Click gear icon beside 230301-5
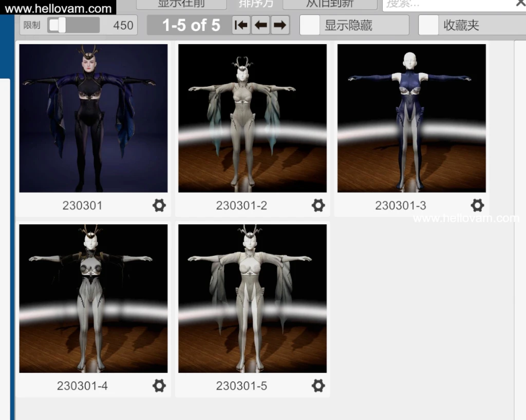Viewport: 526px width, 420px height. [318, 386]
